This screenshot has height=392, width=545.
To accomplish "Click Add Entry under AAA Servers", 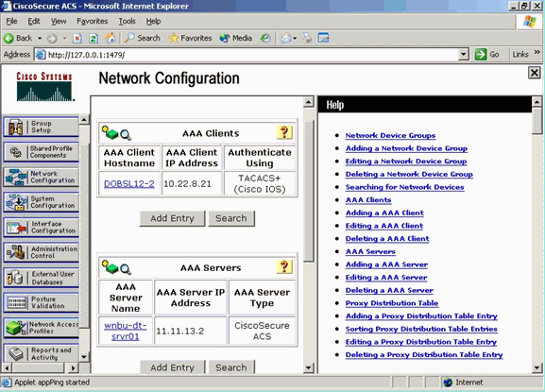I will pos(173,367).
